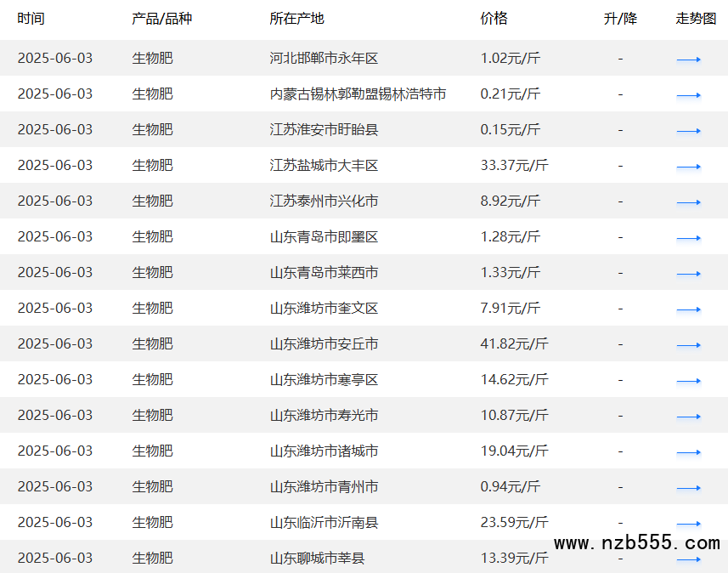728x573 pixels.
Task: Open trend arrow for 山东潍坊市青州市
Action: (x=688, y=488)
